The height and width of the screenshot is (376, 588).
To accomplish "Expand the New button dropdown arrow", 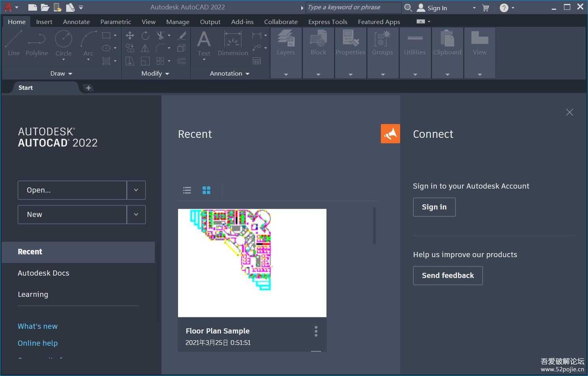I will coord(136,215).
